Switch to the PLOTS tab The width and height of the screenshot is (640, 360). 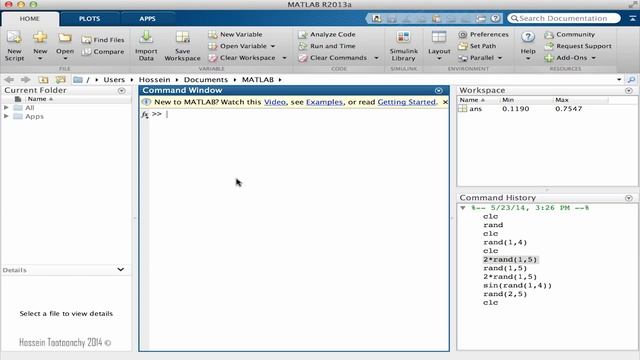[89, 19]
